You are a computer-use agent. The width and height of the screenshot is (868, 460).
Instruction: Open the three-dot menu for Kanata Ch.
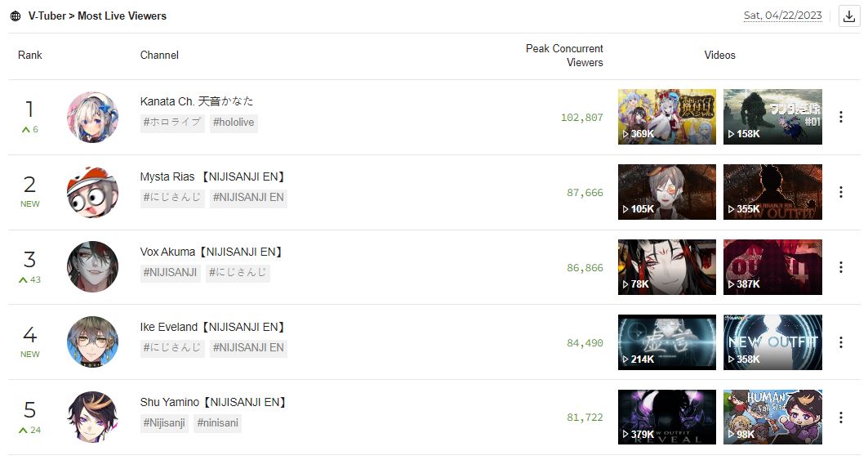point(841,117)
